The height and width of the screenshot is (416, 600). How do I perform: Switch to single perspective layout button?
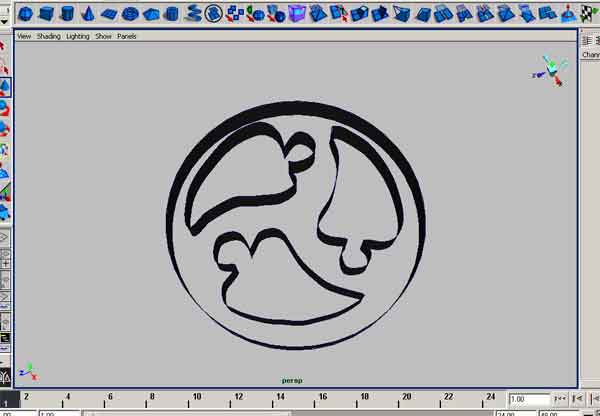pyautogui.click(x=5, y=237)
